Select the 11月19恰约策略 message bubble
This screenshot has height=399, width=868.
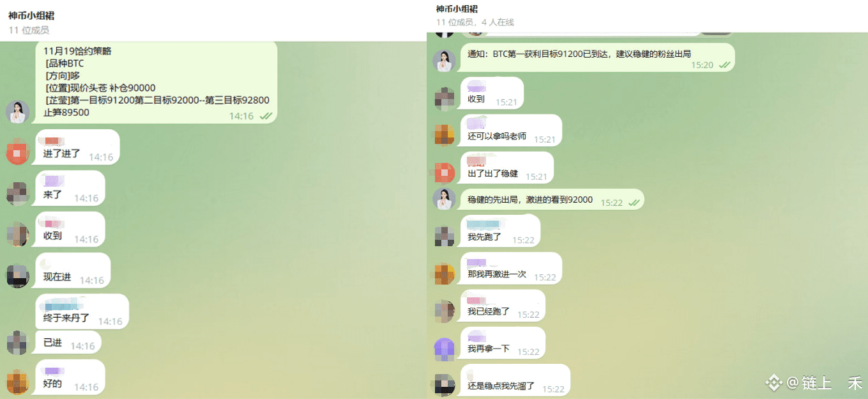pyautogui.click(x=156, y=82)
